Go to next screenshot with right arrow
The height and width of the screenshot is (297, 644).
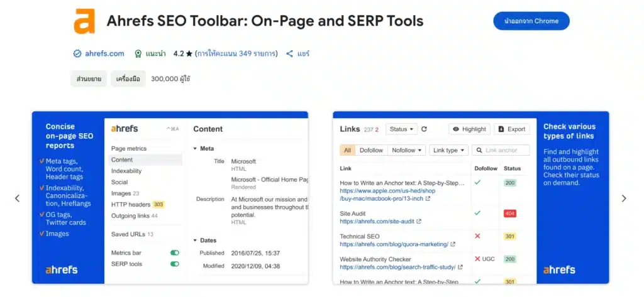click(623, 198)
